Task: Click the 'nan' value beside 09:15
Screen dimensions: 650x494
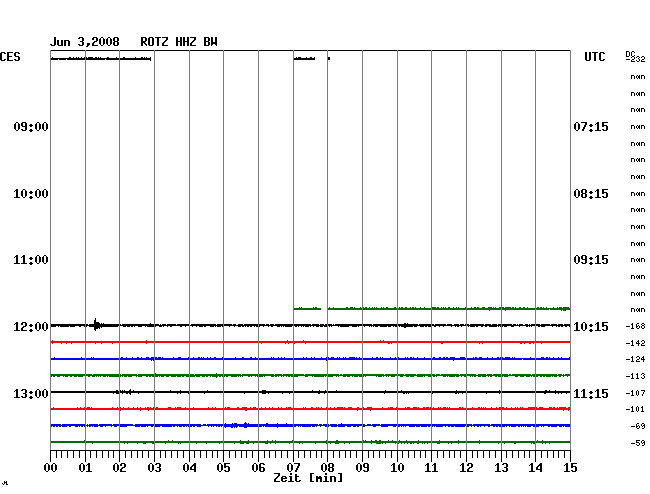Action: pos(638,260)
